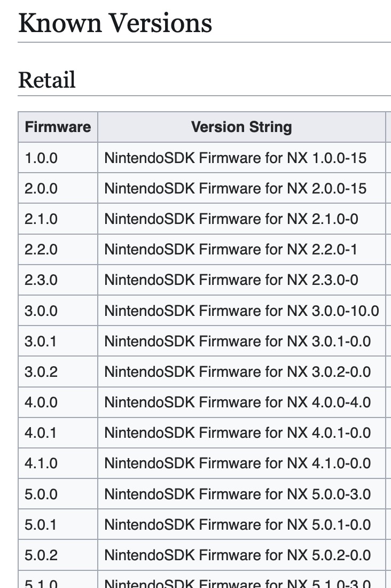Click version string NX 2.2.0-1
The height and width of the screenshot is (588, 391).
[231, 249]
